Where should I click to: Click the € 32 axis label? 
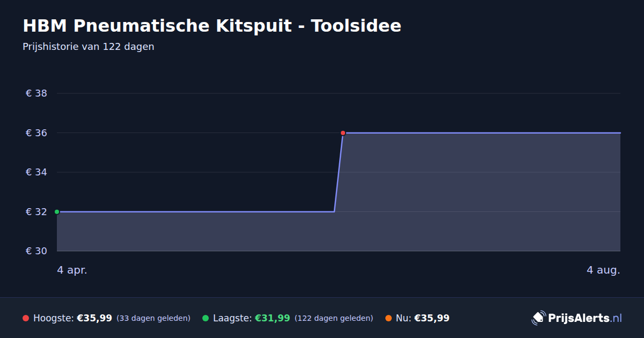click(36, 212)
